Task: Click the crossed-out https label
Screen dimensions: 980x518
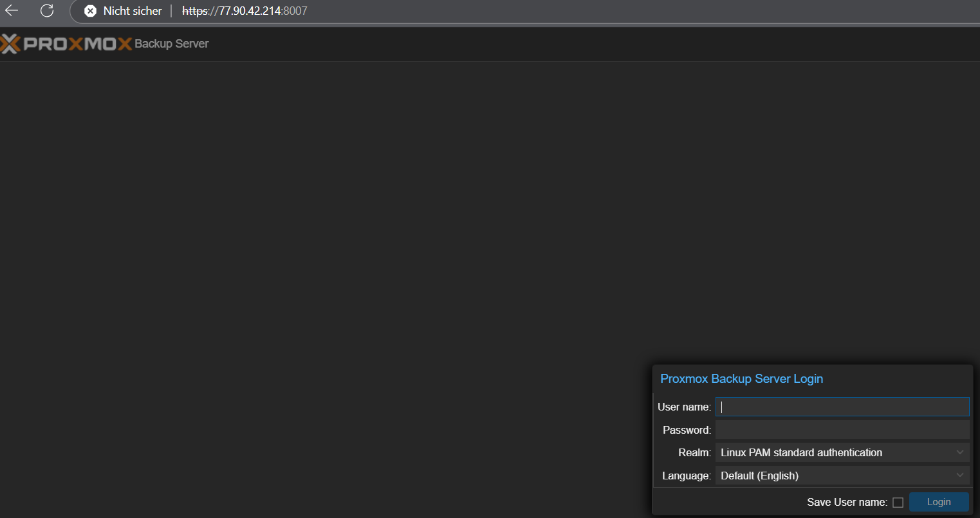Action: pyautogui.click(x=196, y=11)
